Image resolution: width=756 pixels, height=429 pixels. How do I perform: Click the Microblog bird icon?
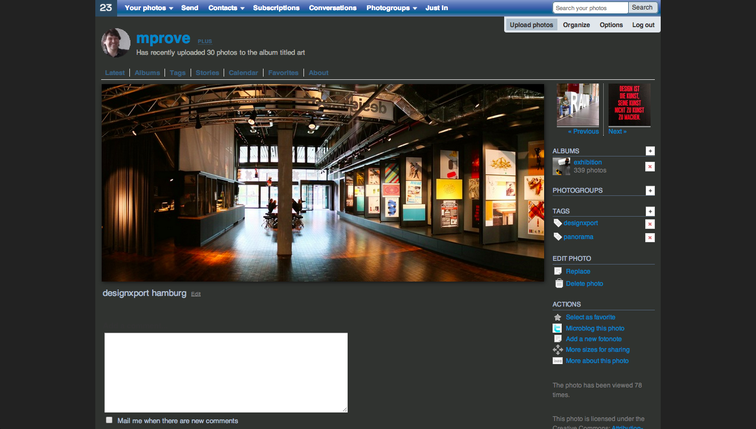(557, 328)
